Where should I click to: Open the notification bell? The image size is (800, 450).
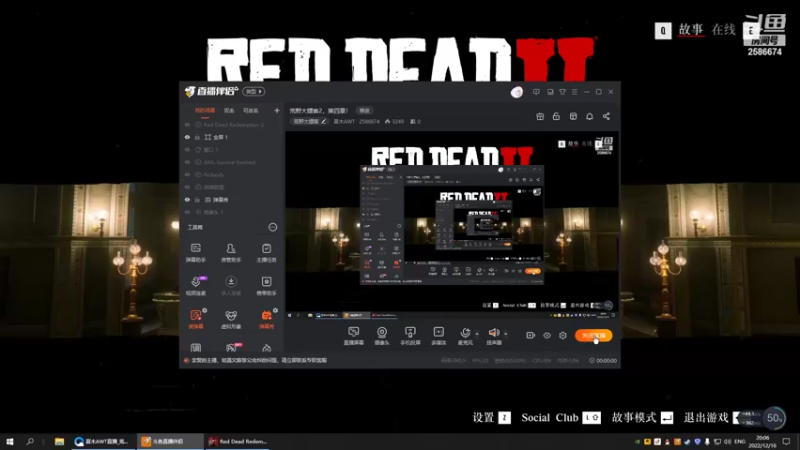click(589, 116)
